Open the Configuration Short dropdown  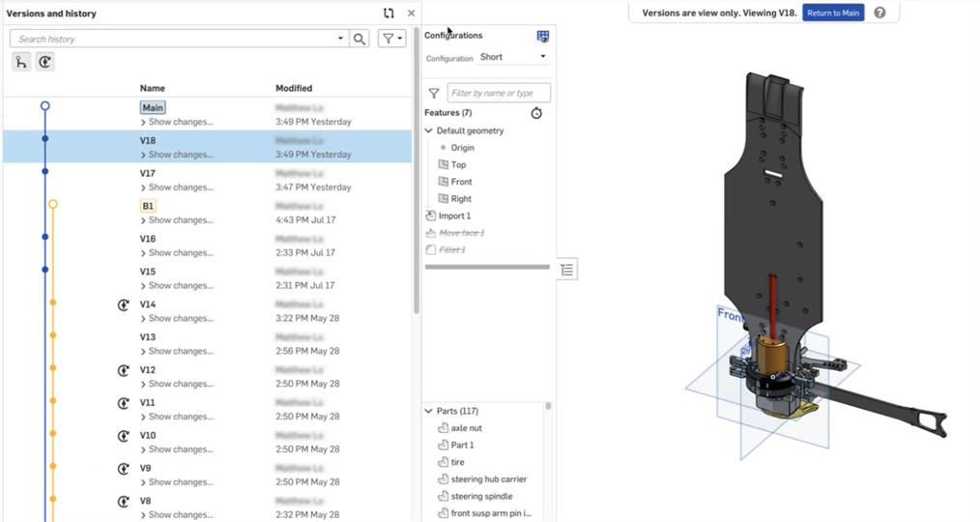(513, 57)
